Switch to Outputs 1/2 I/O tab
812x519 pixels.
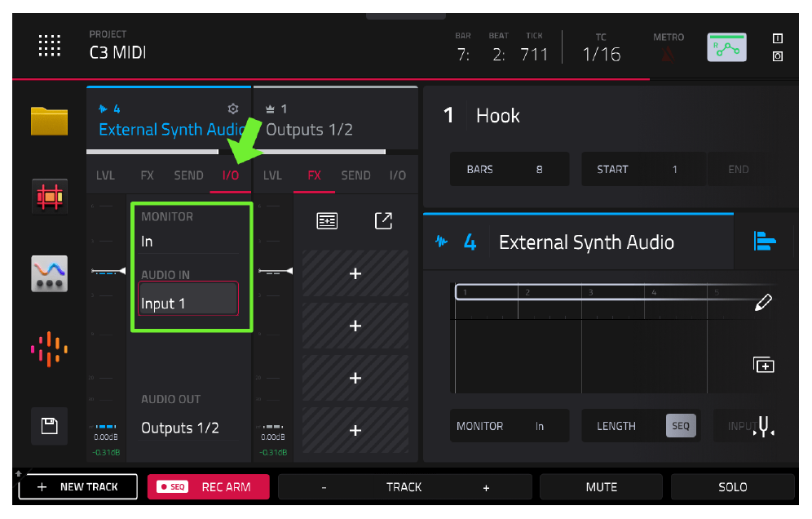[398, 175]
